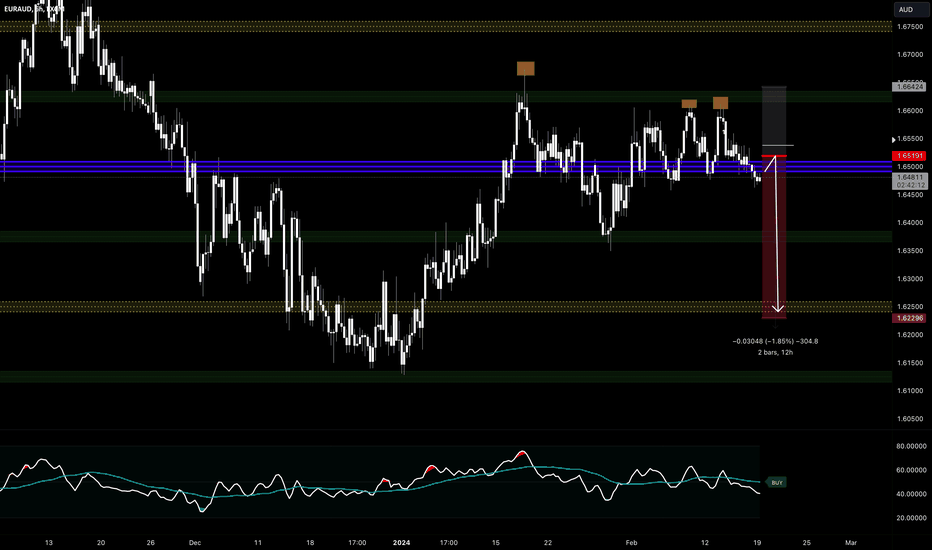Click the '11' date on time axis
This screenshot has width=932, height=550.
click(x=257, y=542)
